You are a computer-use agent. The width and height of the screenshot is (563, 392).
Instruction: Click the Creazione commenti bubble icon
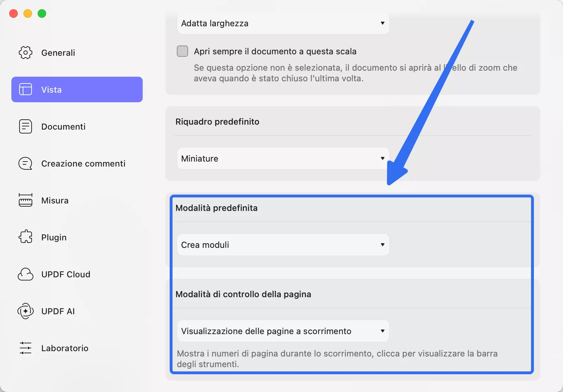25,163
